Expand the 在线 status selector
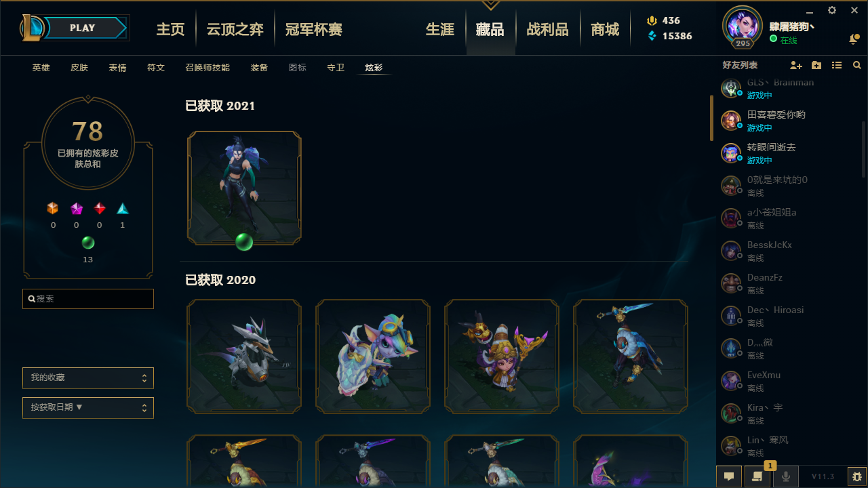The width and height of the screenshot is (868, 488). [x=784, y=40]
